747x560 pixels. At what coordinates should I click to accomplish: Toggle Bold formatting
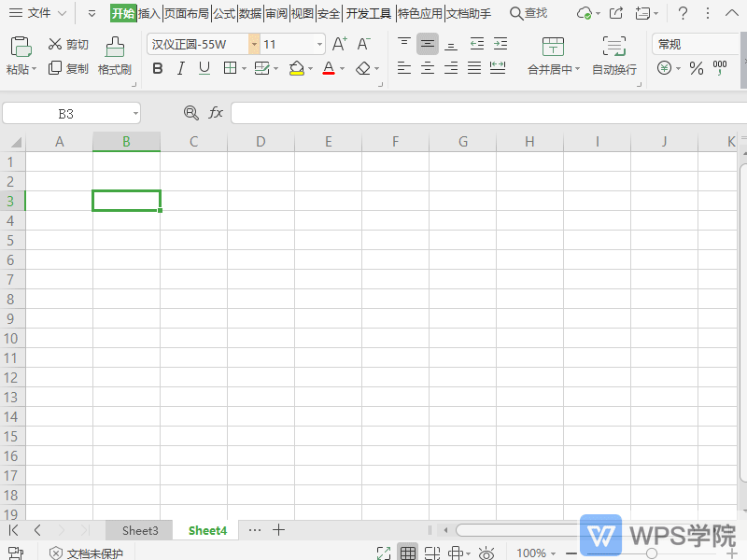point(158,68)
